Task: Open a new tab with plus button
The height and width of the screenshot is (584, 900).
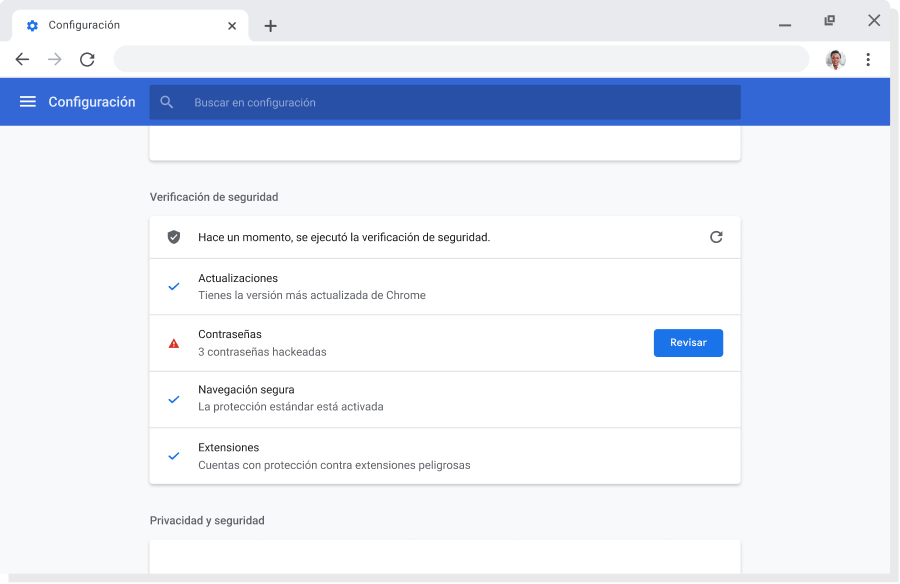Action: point(270,26)
